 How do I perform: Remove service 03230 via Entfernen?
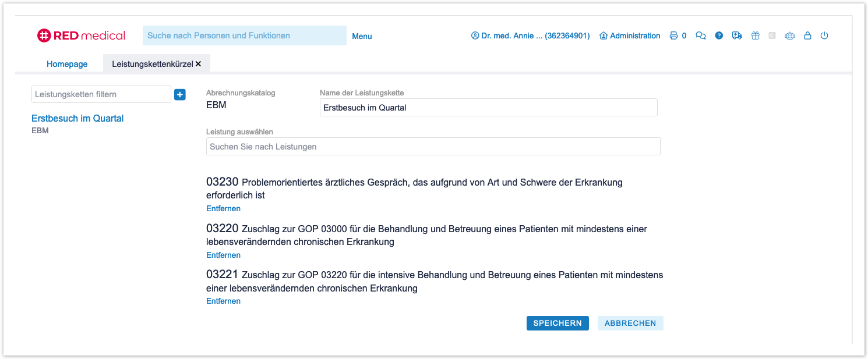coord(223,208)
